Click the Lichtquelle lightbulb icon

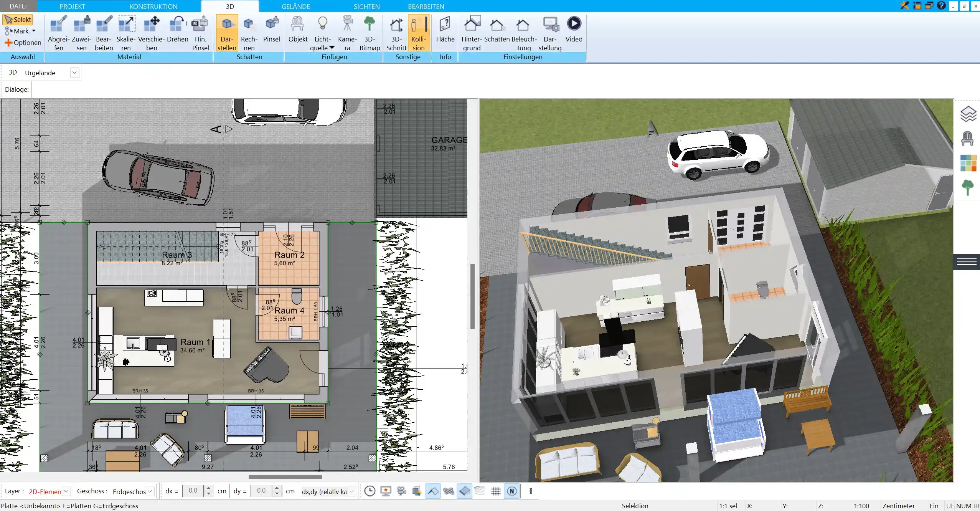tap(323, 24)
